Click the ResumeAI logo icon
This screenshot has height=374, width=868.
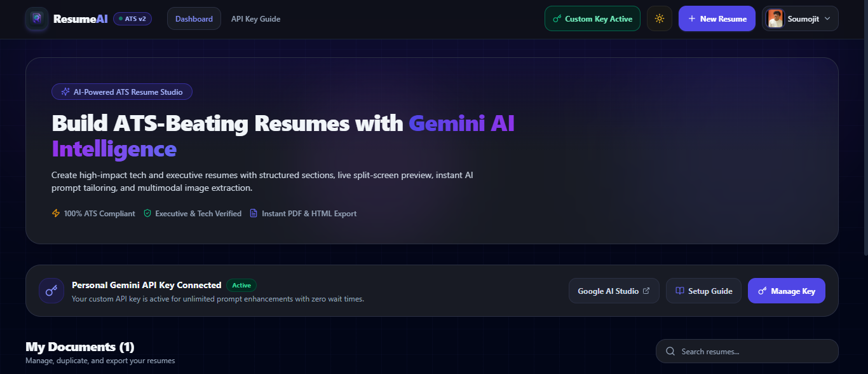(x=37, y=18)
